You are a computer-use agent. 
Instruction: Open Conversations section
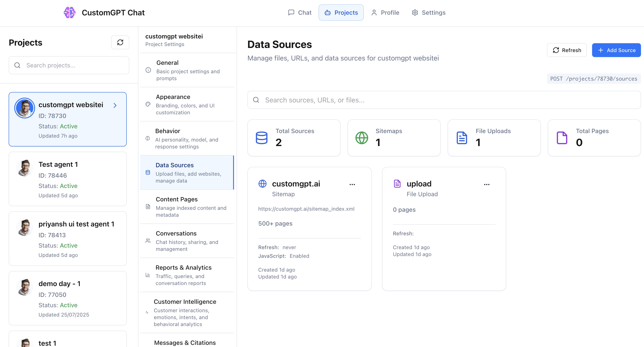[187, 241]
